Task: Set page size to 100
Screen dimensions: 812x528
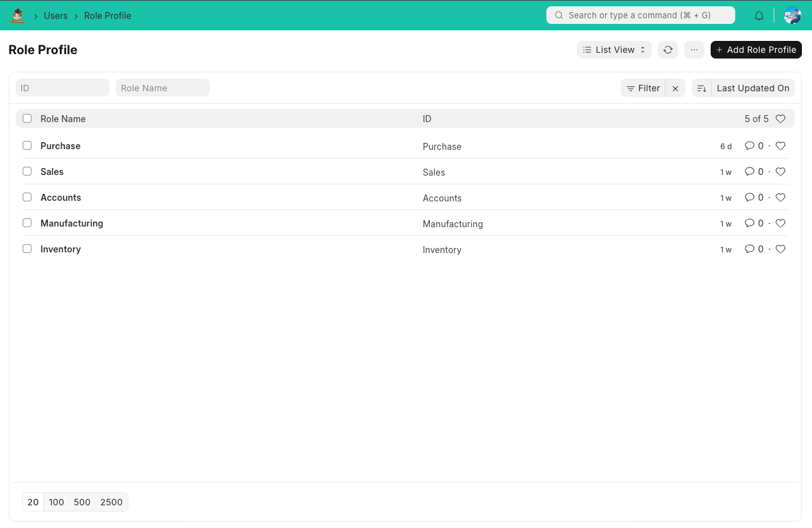Action: [57, 502]
